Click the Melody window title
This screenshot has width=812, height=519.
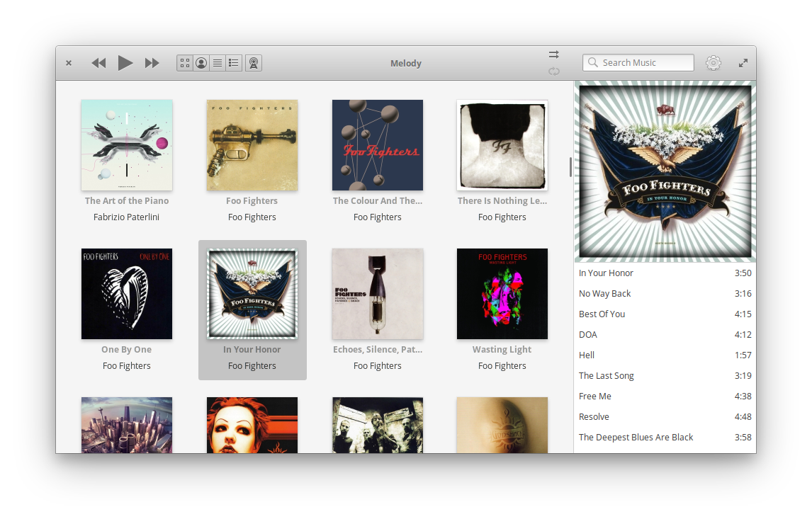tap(406, 63)
